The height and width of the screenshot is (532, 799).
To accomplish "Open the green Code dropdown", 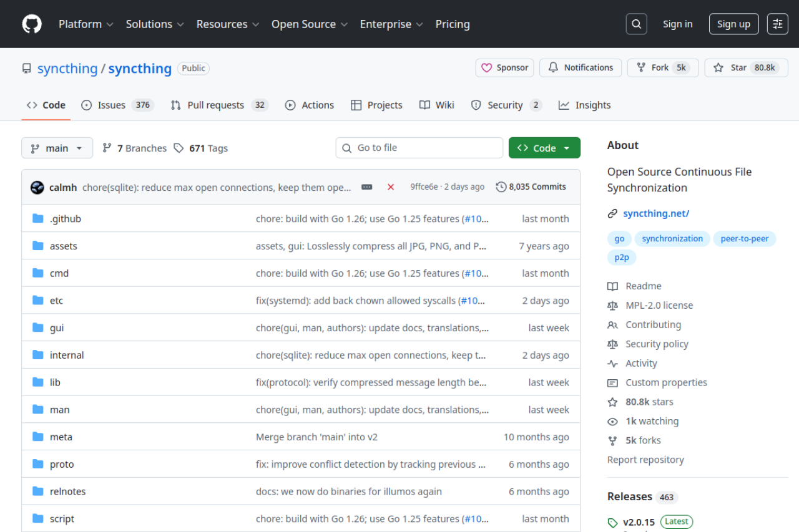I will click(x=544, y=148).
